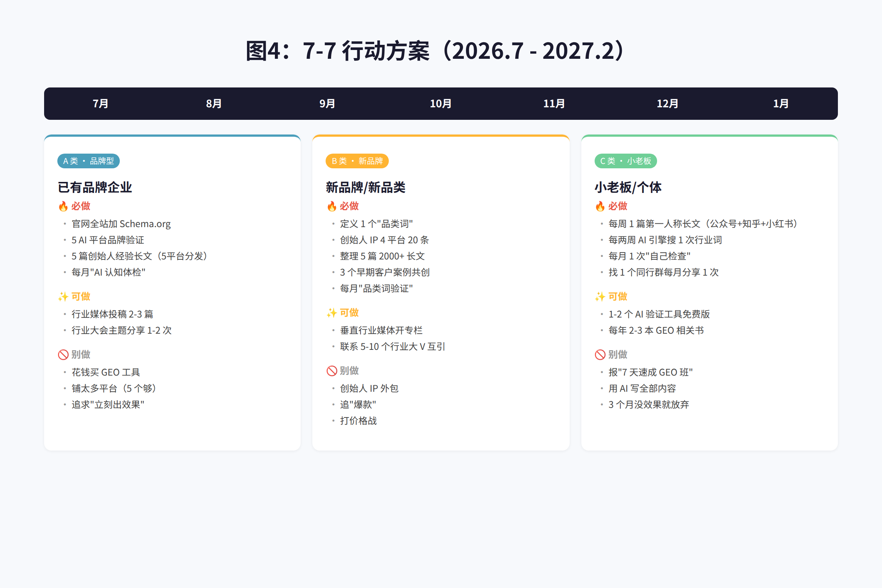Image resolution: width=882 pixels, height=588 pixels.
Task: Click the item 每两周 AI 引擎搜 1 次行业词
Action: pyautogui.click(x=665, y=240)
